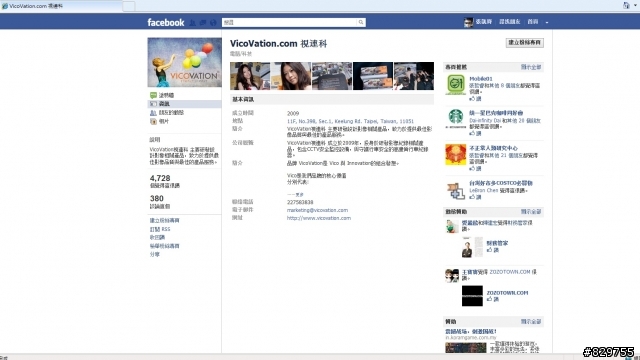Select the VicoVation.com browser tab
The height and width of the screenshot is (360, 640).
tap(61, 6)
